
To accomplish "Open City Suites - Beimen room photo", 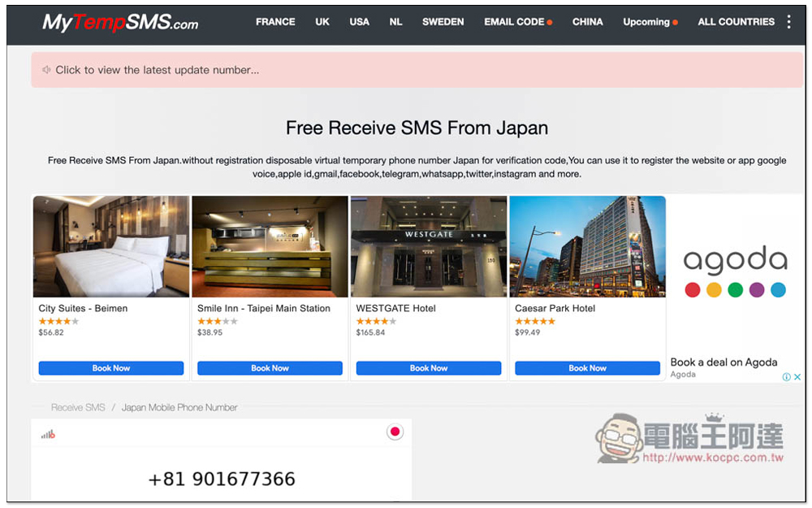I will [x=110, y=246].
